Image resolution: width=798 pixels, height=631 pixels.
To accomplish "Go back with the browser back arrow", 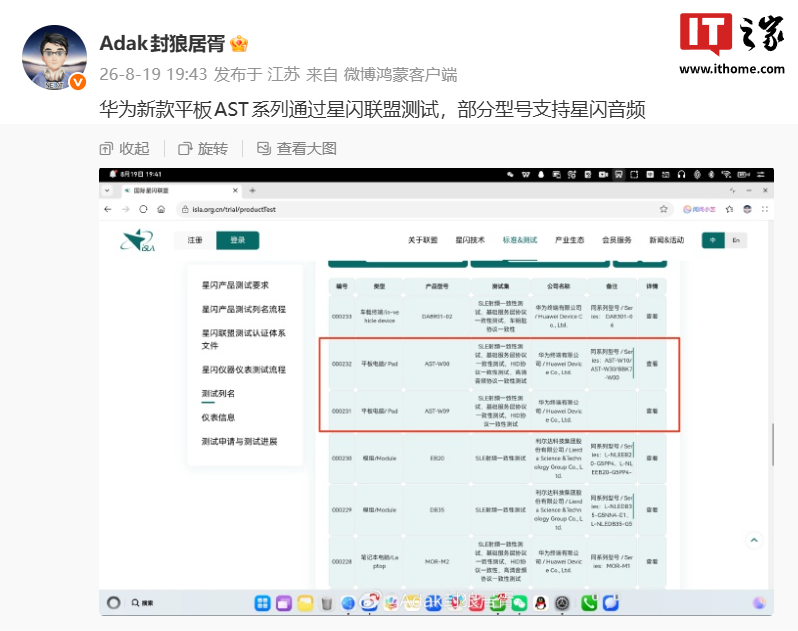I will [x=107, y=209].
